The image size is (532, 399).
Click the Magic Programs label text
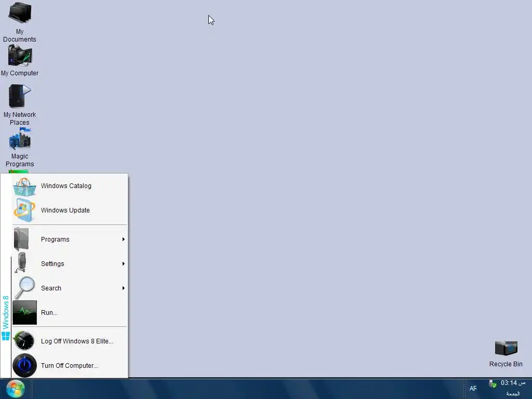20,160
